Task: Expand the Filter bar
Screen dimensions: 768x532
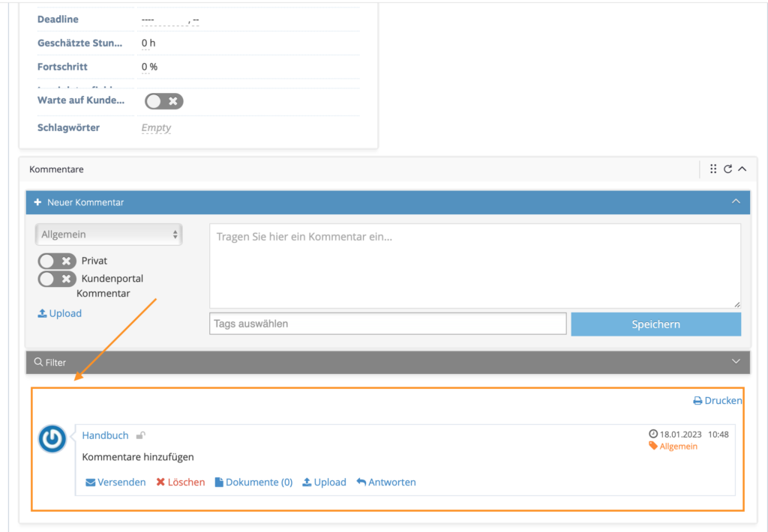Action: 736,362
